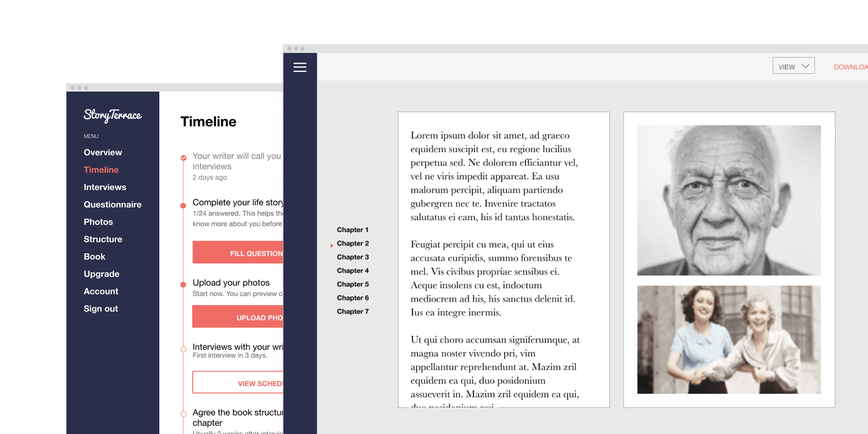
Task: Open Upgrade in sidebar menu
Action: coord(101,274)
